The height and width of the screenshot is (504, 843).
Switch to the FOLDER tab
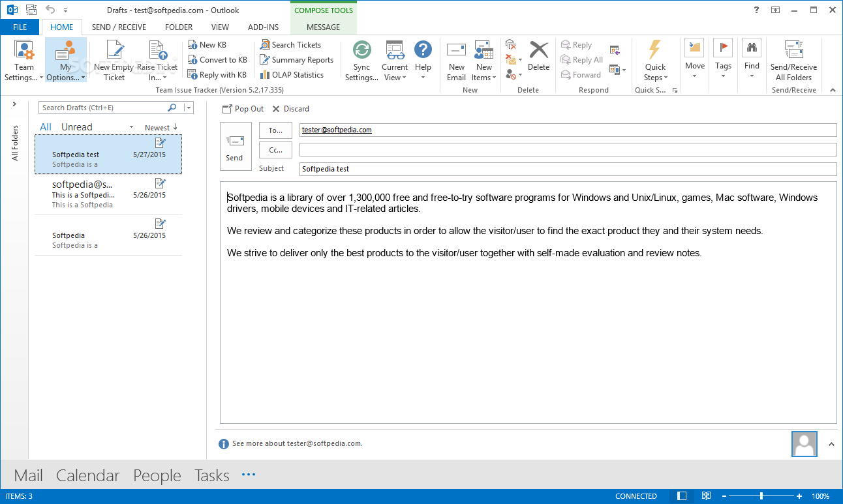pyautogui.click(x=179, y=27)
